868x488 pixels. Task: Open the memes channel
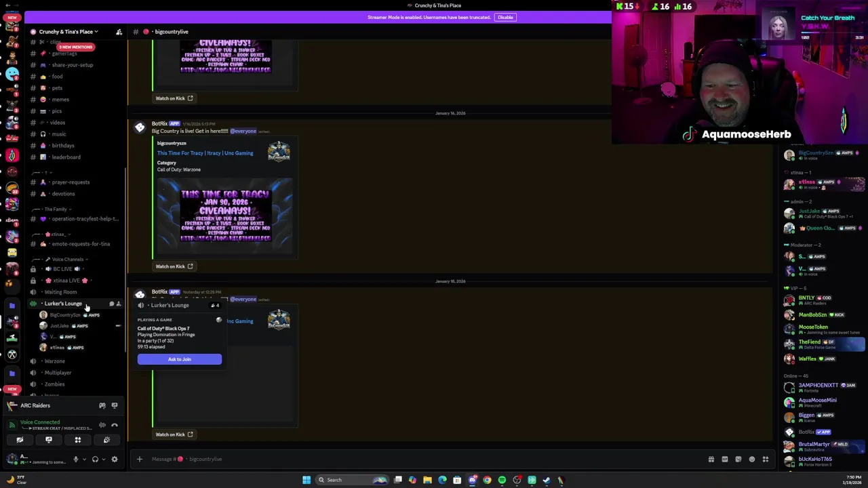75,100
